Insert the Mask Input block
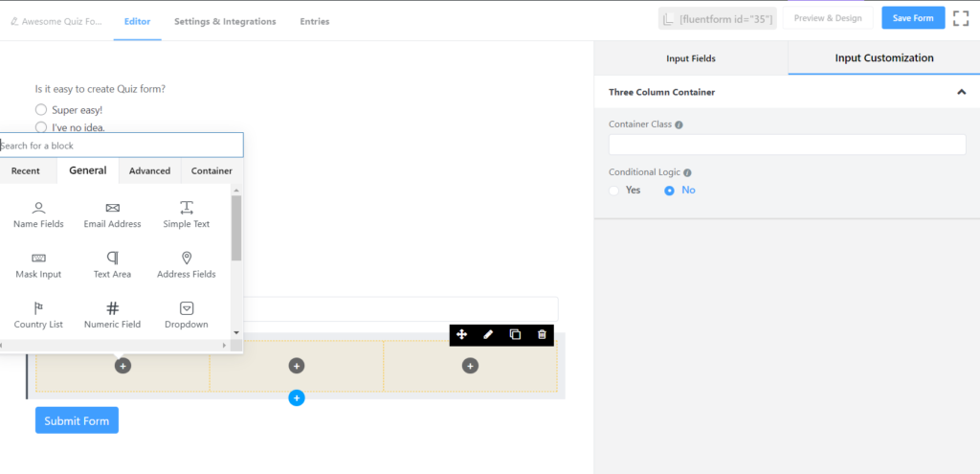The height and width of the screenshot is (474, 980). click(x=38, y=266)
